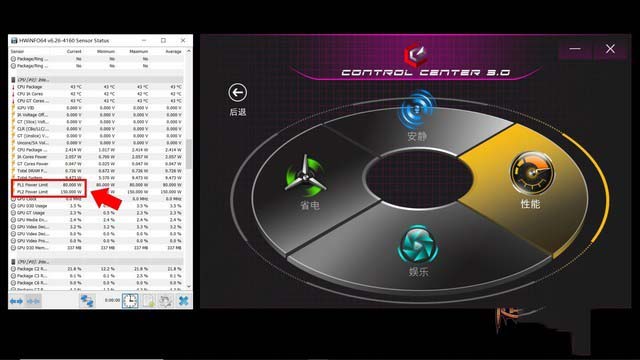Select the Uncore/SA Voltage row
The image size is (640, 360).
point(96,143)
